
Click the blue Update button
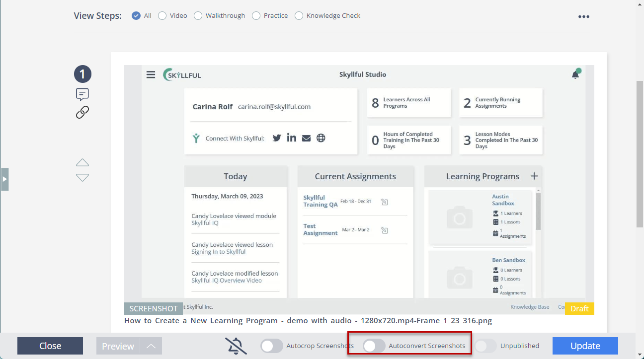click(585, 346)
